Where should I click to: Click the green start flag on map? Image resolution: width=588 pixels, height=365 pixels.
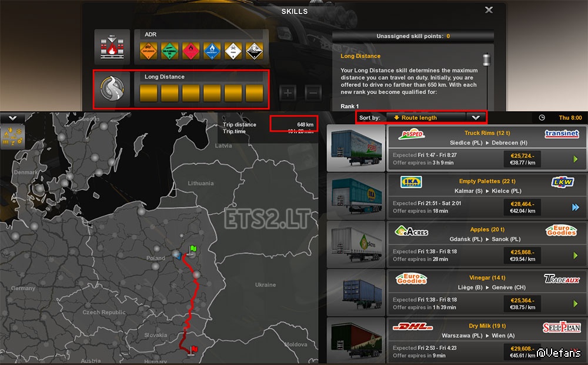coord(193,249)
